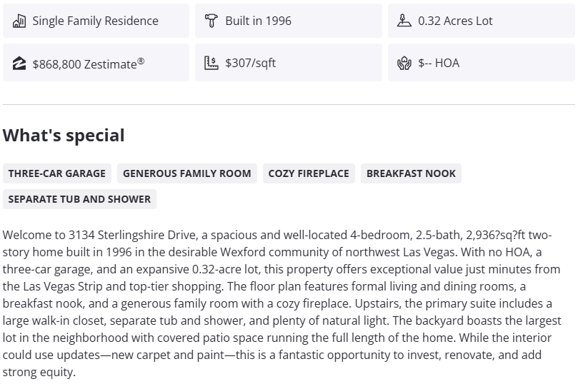Click the Zillow logo icon beside the Zestimate

(19, 64)
